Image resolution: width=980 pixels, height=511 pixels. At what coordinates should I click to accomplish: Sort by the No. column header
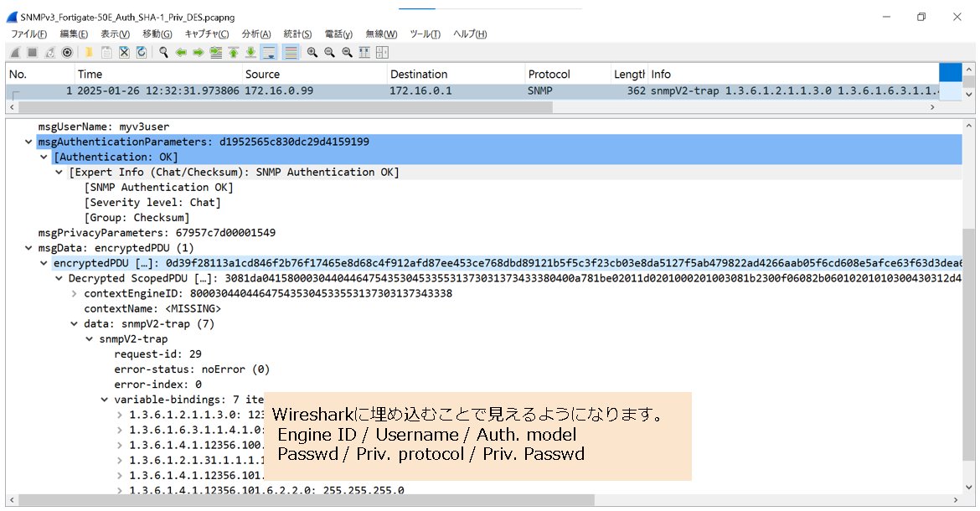(x=40, y=75)
